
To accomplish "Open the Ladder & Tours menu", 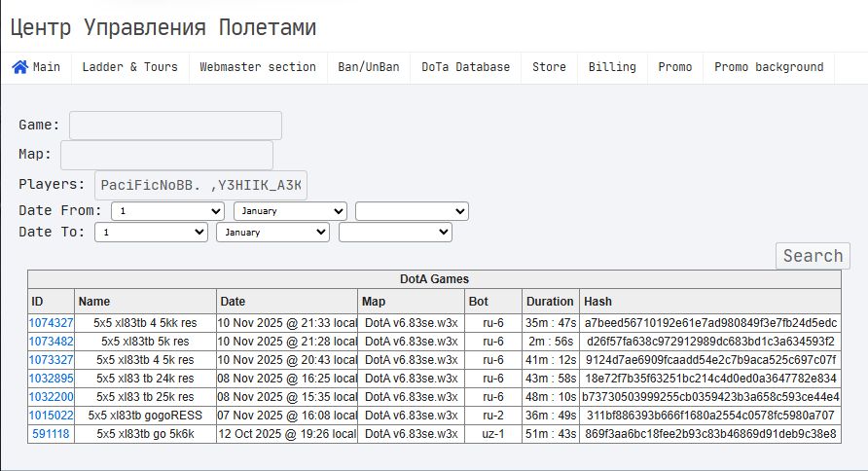I will point(130,67).
